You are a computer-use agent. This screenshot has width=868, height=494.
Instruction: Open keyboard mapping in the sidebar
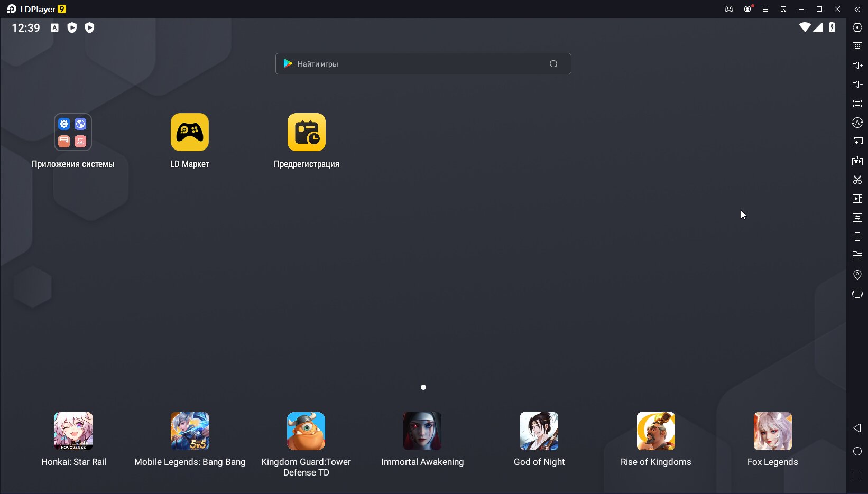(857, 46)
